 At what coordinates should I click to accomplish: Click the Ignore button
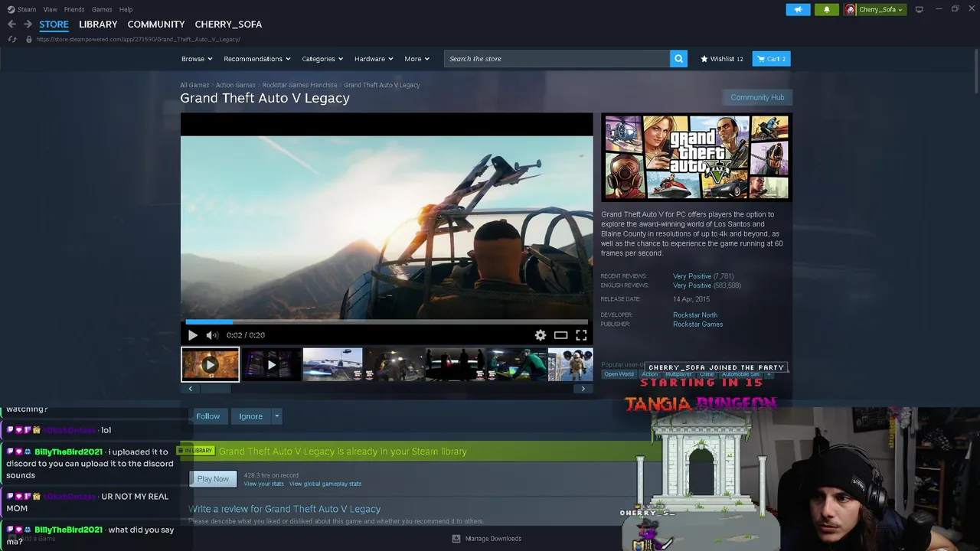(250, 416)
